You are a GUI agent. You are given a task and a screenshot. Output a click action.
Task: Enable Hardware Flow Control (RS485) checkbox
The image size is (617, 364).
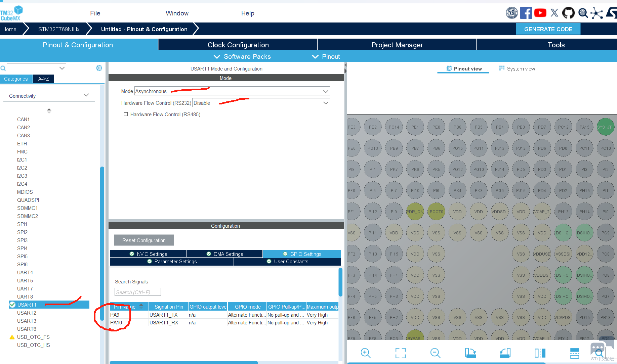coord(126,114)
